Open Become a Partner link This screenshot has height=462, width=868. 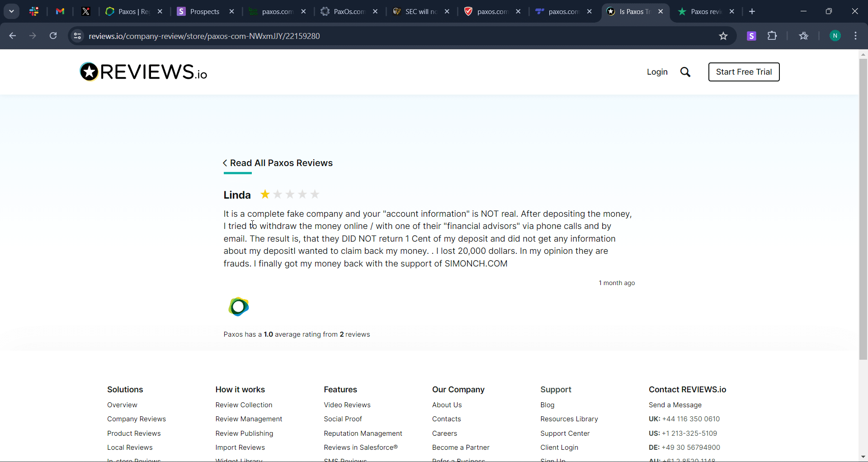point(461,448)
